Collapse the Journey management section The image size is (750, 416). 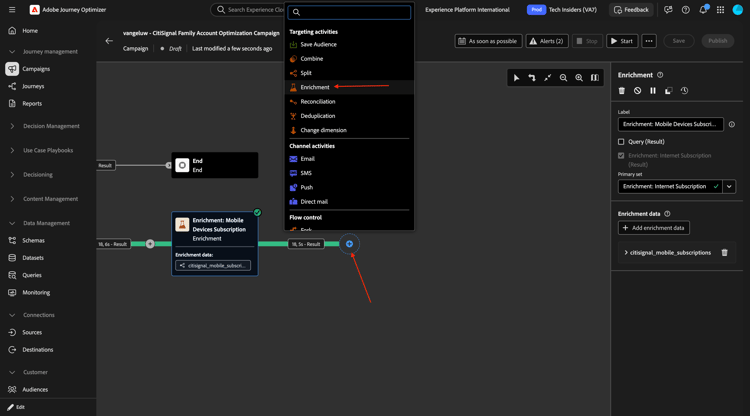[12, 52]
